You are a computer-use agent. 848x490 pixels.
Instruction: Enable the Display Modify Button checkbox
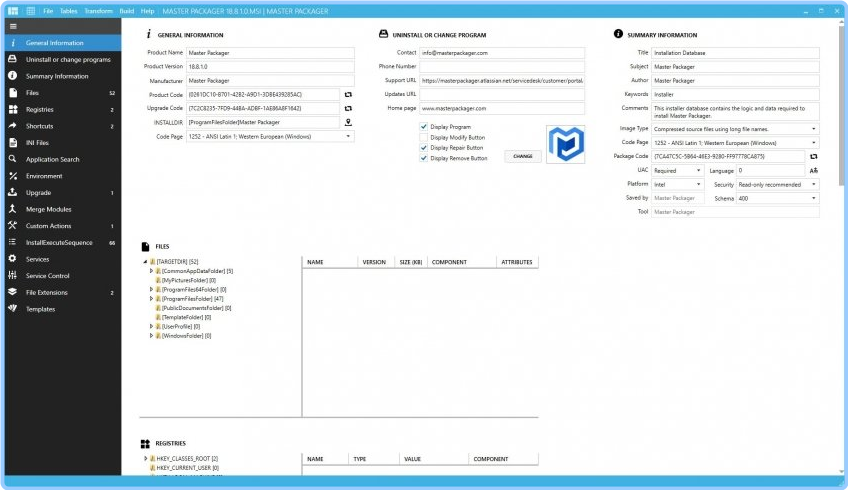click(424, 137)
